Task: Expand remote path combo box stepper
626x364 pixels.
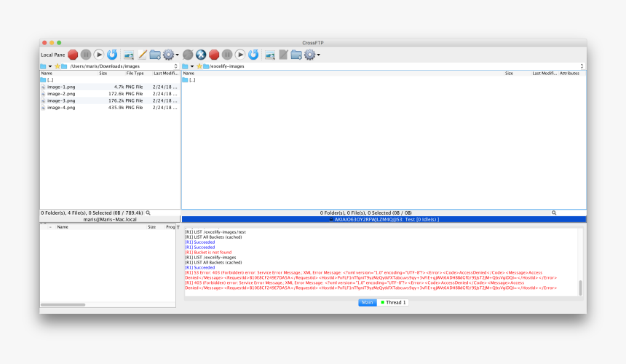Action: 582,66
